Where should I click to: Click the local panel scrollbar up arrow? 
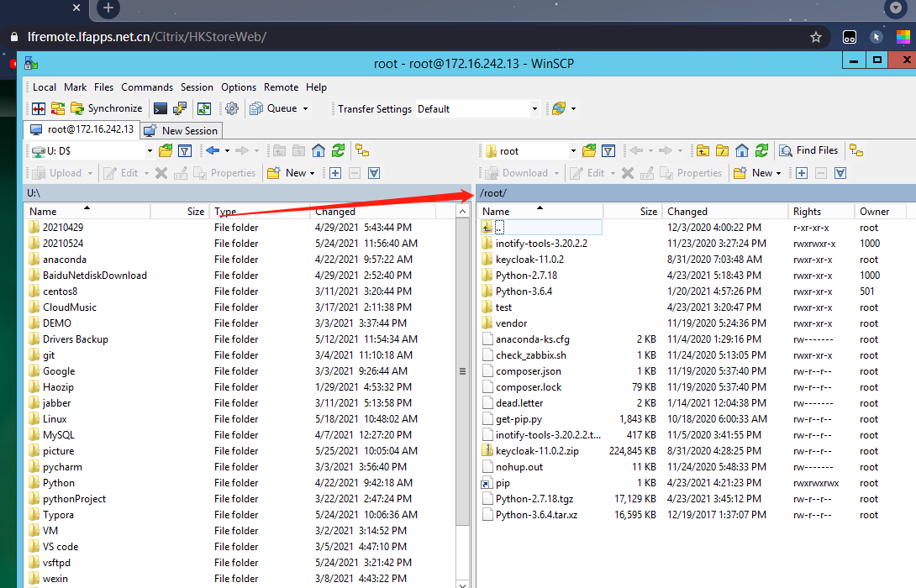(463, 212)
